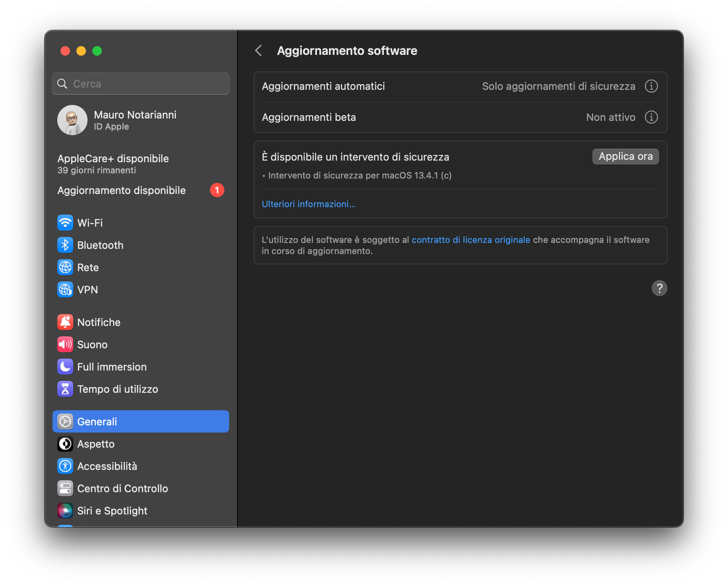This screenshot has width=728, height=586.
Task: Open the Rete globe icon
Action: point(65,267)
